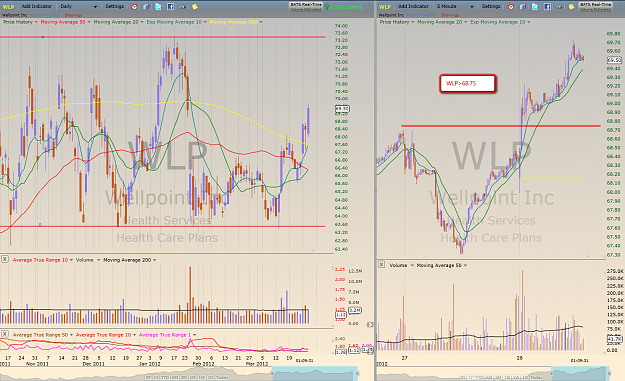Share right chart via Facebook icon
Viewport: 625px width, 381px height.
[547, 6]
